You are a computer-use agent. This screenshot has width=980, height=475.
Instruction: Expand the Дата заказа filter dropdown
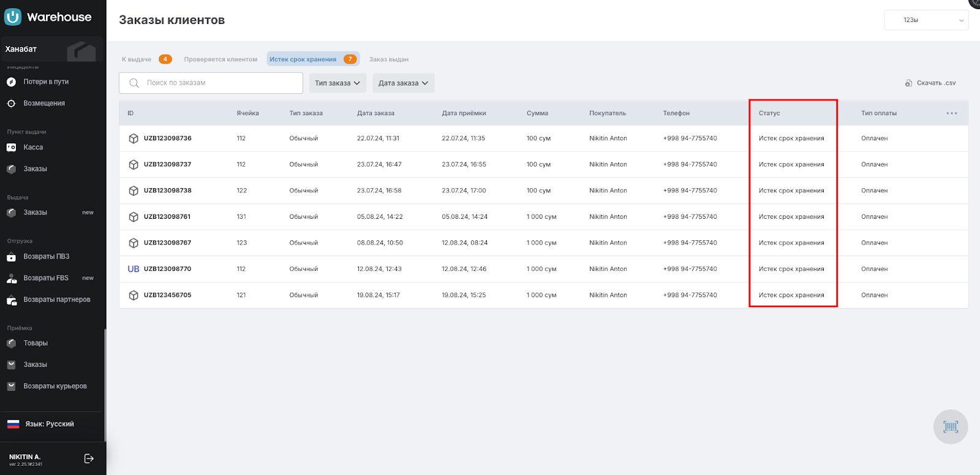(403, 83)
